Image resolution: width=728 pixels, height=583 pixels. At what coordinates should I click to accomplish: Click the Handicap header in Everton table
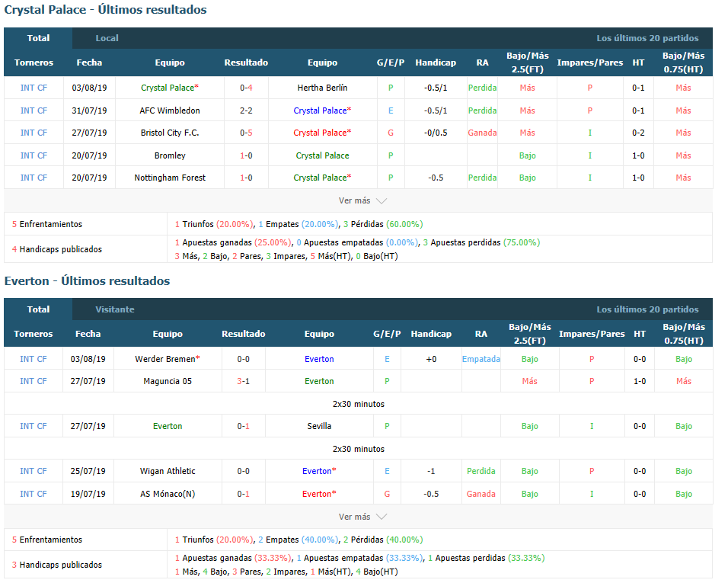[431, 334]
